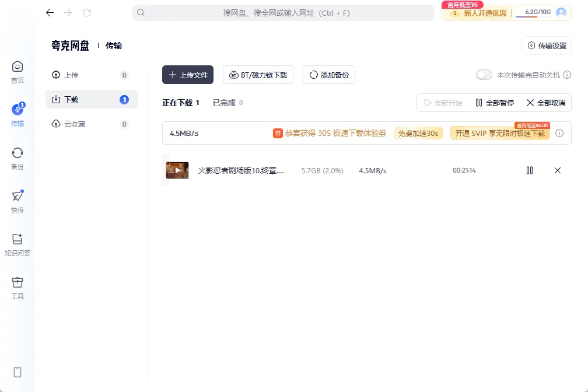Click the 首月低至¥6 badge
Image resolution: width=588 pixels, height=392 pixels.
click(x=463, y=5)
